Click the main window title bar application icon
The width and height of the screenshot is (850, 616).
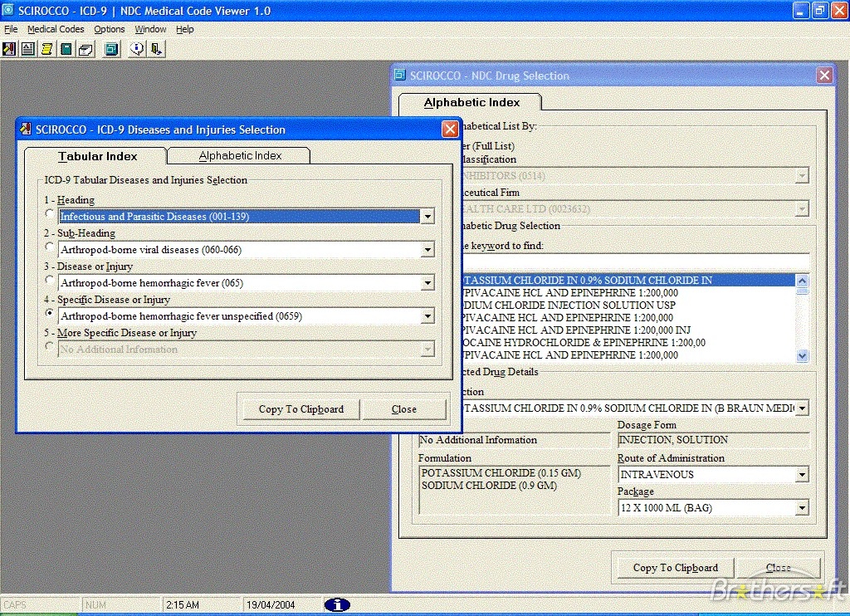7,10
